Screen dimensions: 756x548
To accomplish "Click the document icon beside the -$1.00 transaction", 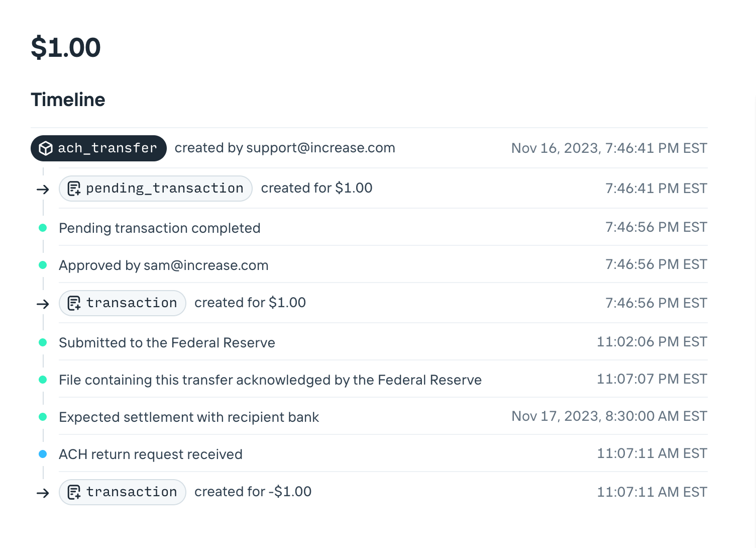I will [74, 492].
